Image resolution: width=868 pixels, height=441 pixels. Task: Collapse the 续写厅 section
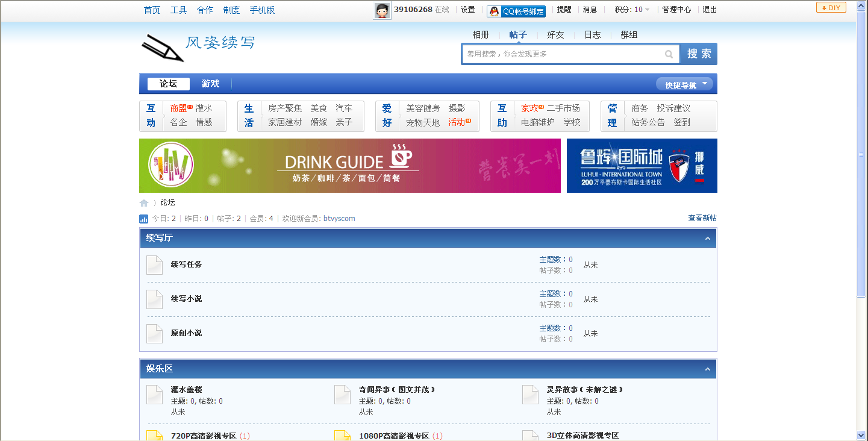[x=708, y=239]
